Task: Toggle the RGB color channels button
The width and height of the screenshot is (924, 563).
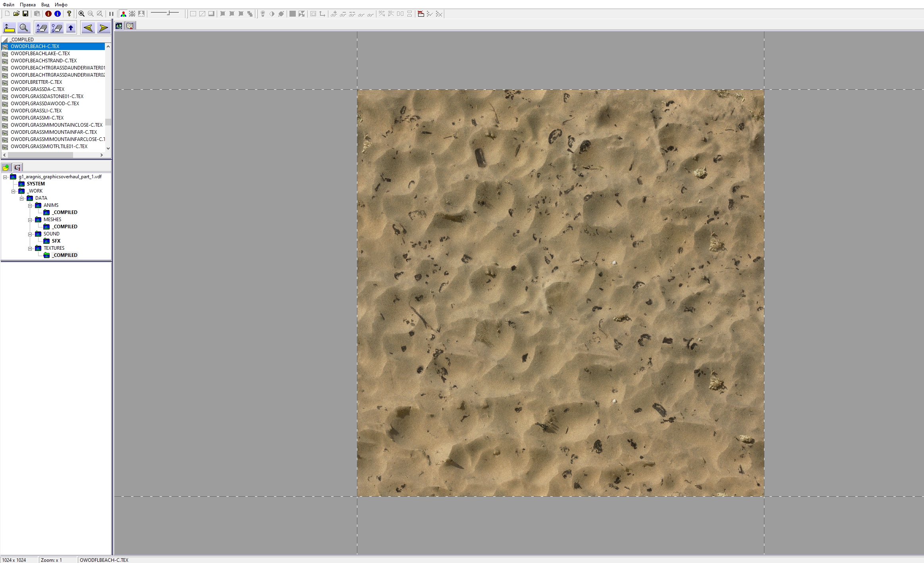Action: pos(123,14)
